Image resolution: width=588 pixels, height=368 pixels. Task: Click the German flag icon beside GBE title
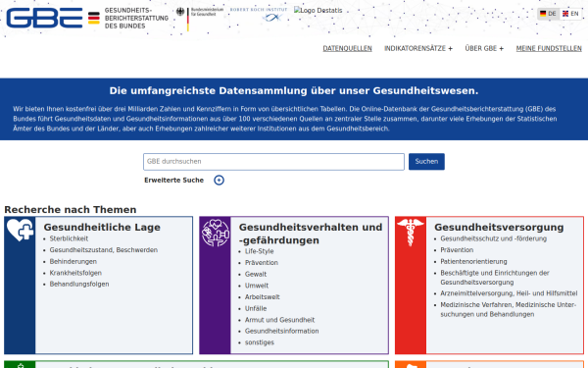pos(94,18)
